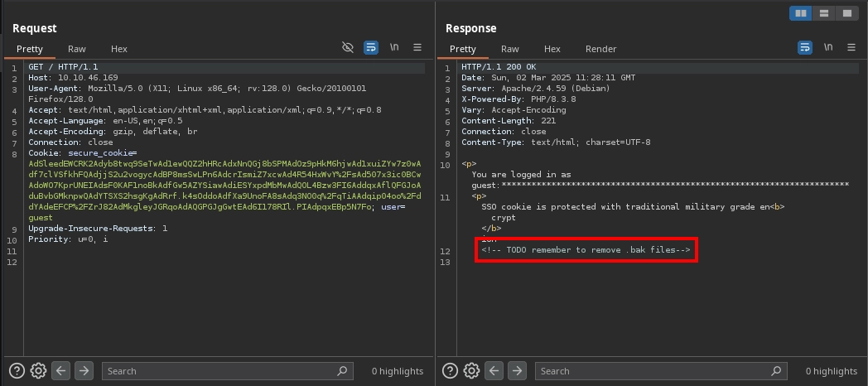Switch to the top/bottom split layout

(x=824, y=13)
